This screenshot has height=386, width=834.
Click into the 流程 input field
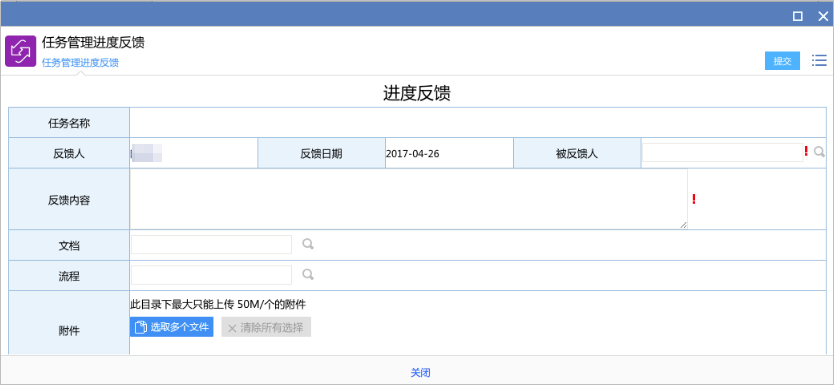tap(211, 275)
